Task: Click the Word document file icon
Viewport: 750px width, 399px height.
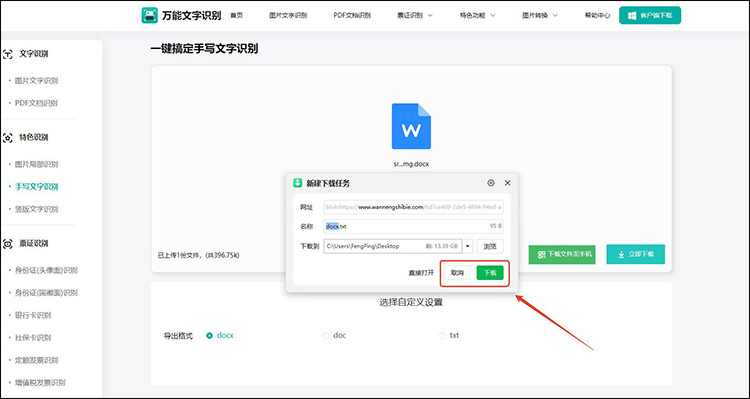Action: tap(411, 126)
